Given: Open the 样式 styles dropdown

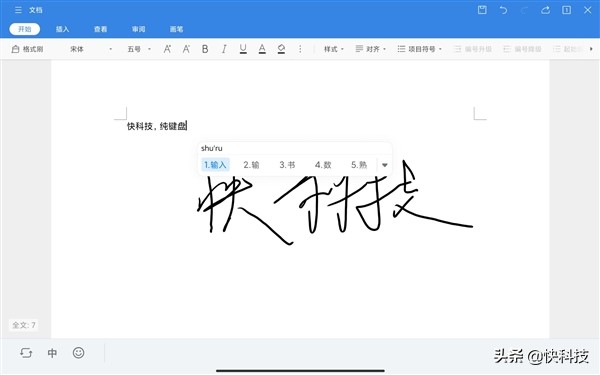Looking at the screenshot, I should tap(334, 49).
